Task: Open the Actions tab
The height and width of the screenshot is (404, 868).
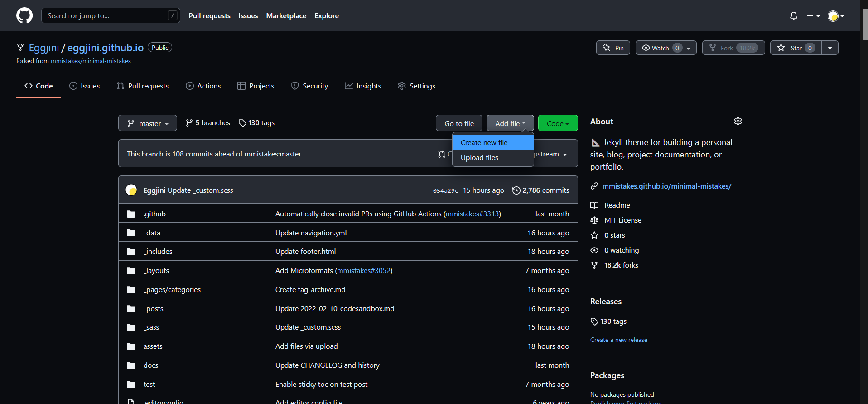Action: [x=203, y=86]
